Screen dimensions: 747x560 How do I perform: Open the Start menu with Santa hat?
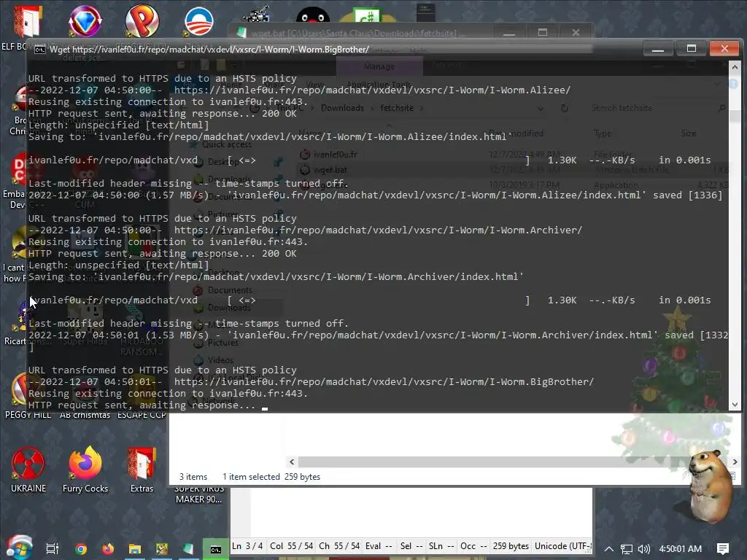click(18, 548)
